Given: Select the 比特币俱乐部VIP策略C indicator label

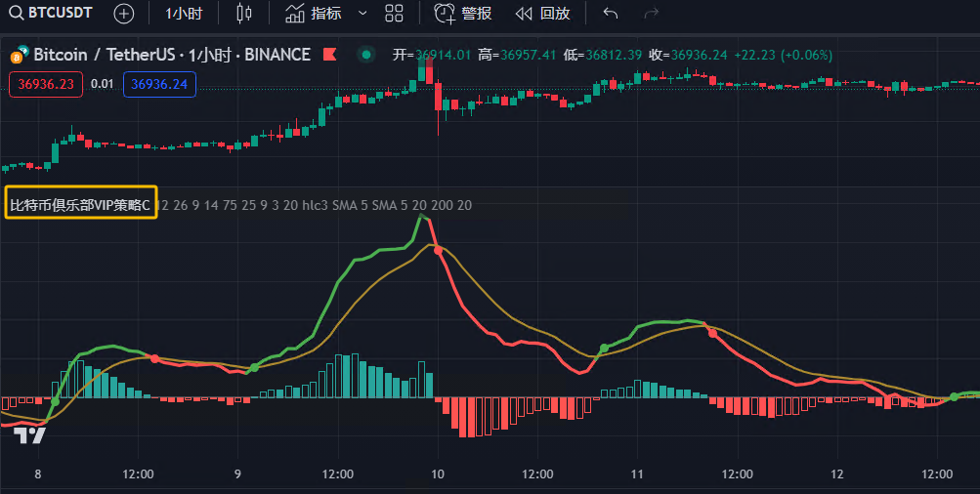Looking at the screenshot, I should [x=80, y=205].
